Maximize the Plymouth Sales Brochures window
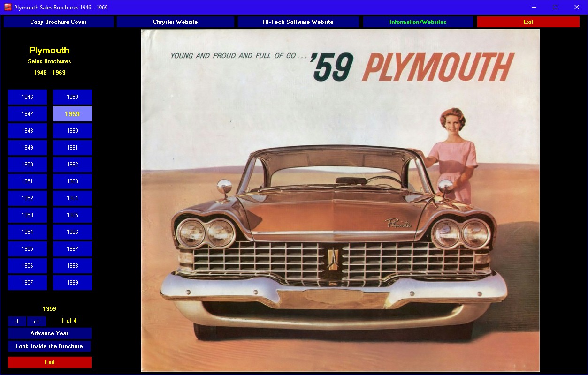Image resolution: width=588 pixels, height=375 pixels. click(x=555, y=7)
